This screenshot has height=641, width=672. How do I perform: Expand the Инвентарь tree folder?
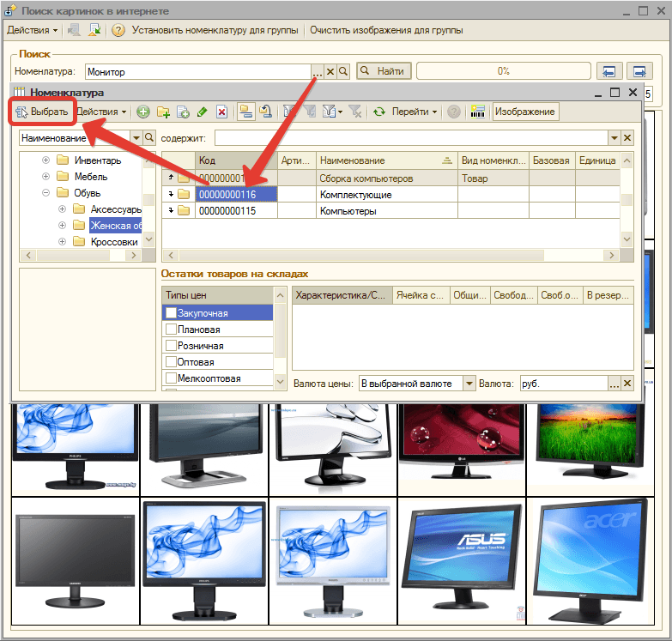[45, 160]
